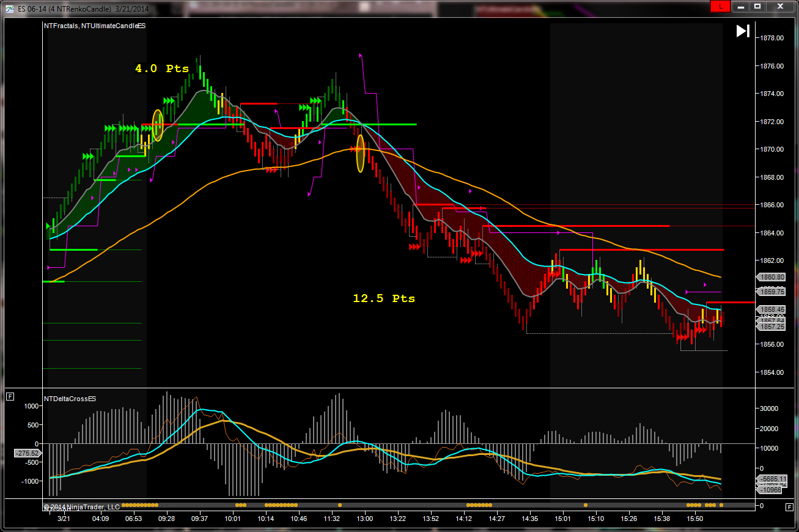
Task: Click the scroll-to-latest-bar arrow icon
Action: pos(743,31)
